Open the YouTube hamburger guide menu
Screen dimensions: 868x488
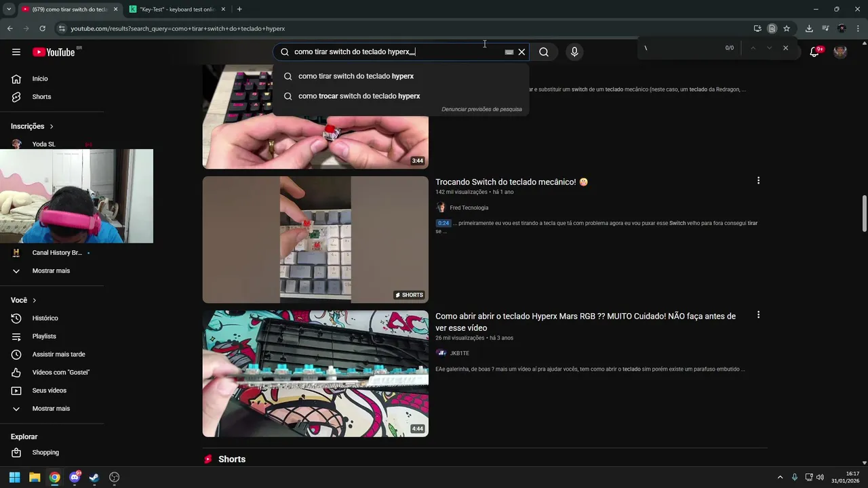(x=16, y=52)
